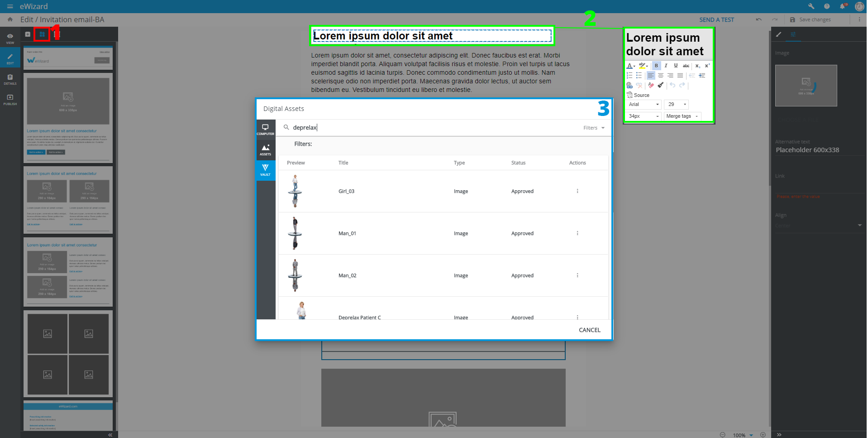Click the SEND A TEST link
This screenshot has height=438, width=868.
tap(716, 20)
